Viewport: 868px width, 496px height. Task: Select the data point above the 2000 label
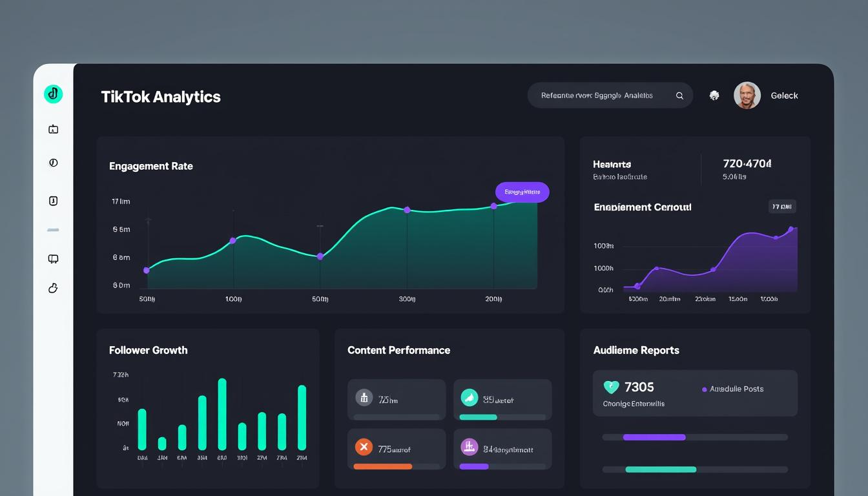click(x=494, y=206)
